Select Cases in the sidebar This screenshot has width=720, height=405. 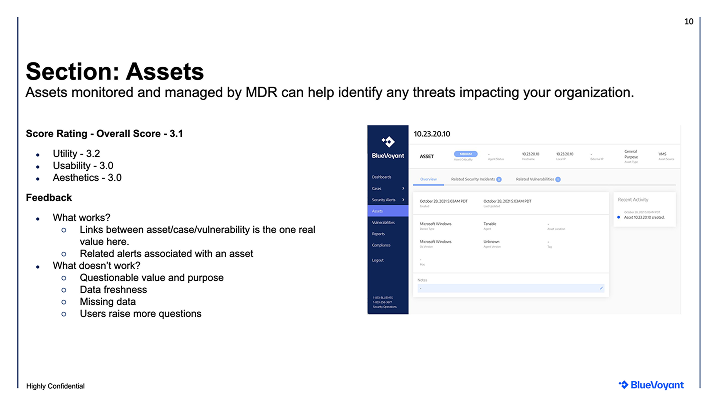coord(377,188)
